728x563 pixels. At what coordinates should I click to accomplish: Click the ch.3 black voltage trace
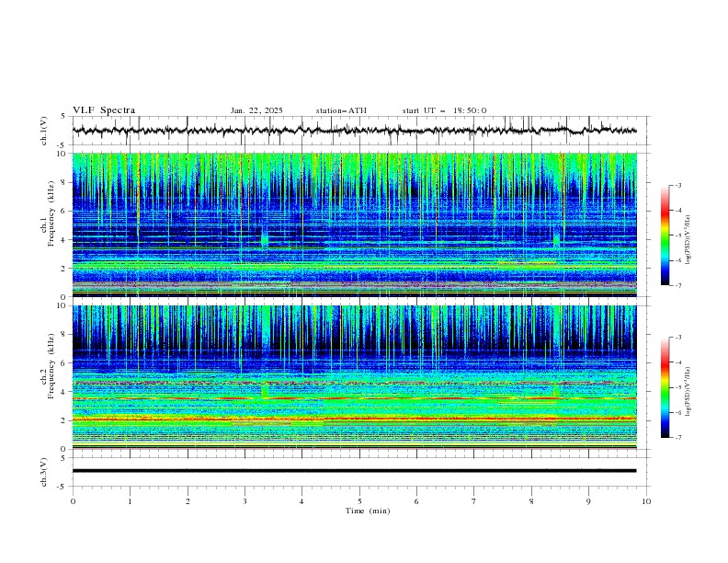click(354, 471)
